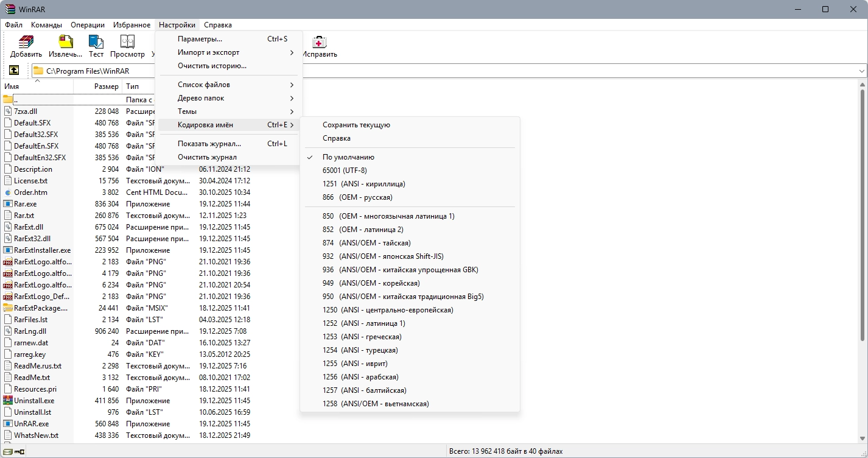Click the file list vertical scrollbar thumb
Viewport: 868px width, 458px height.
[862, 216]
